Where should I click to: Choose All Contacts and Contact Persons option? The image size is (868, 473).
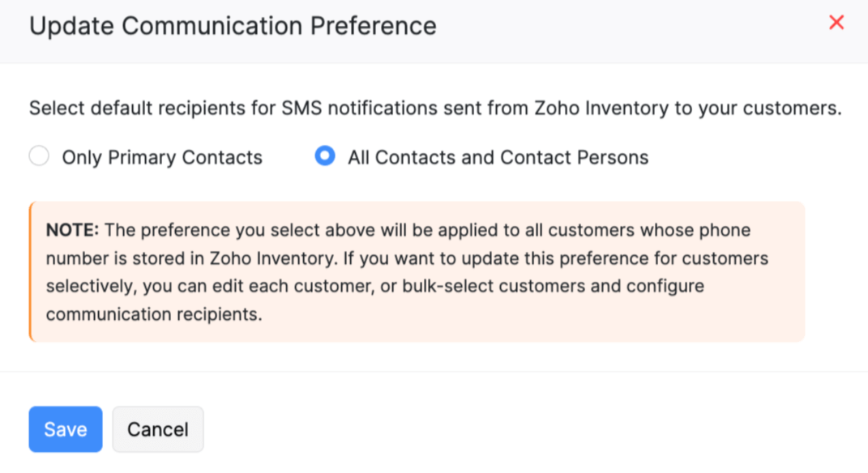pyautogui.click(x=324, y=156)
